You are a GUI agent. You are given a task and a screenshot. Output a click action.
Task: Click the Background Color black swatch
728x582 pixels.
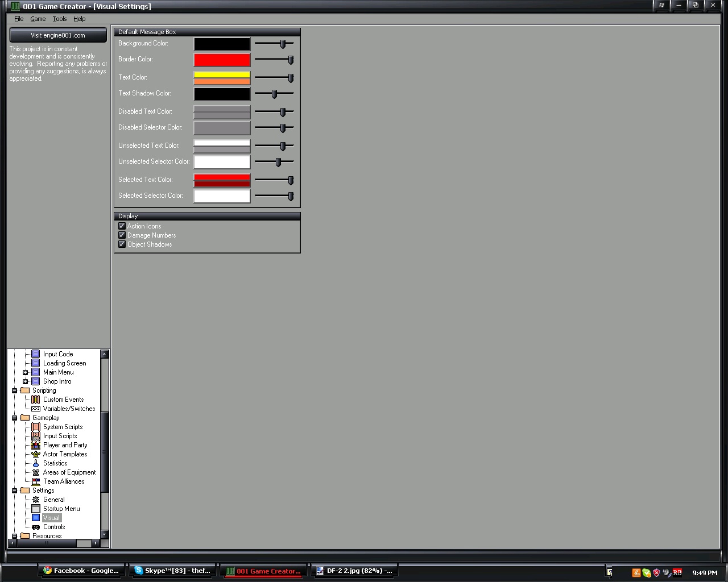tap(222, 44)
